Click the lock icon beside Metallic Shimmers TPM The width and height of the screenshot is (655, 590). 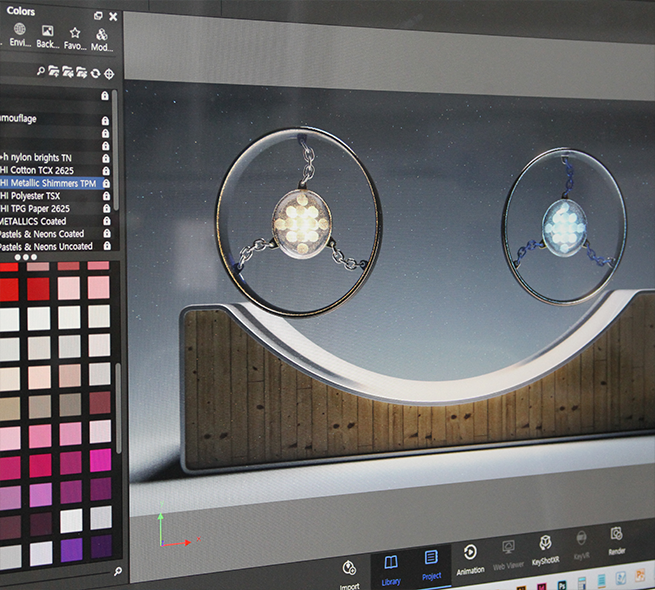click(x=106, y=183)
